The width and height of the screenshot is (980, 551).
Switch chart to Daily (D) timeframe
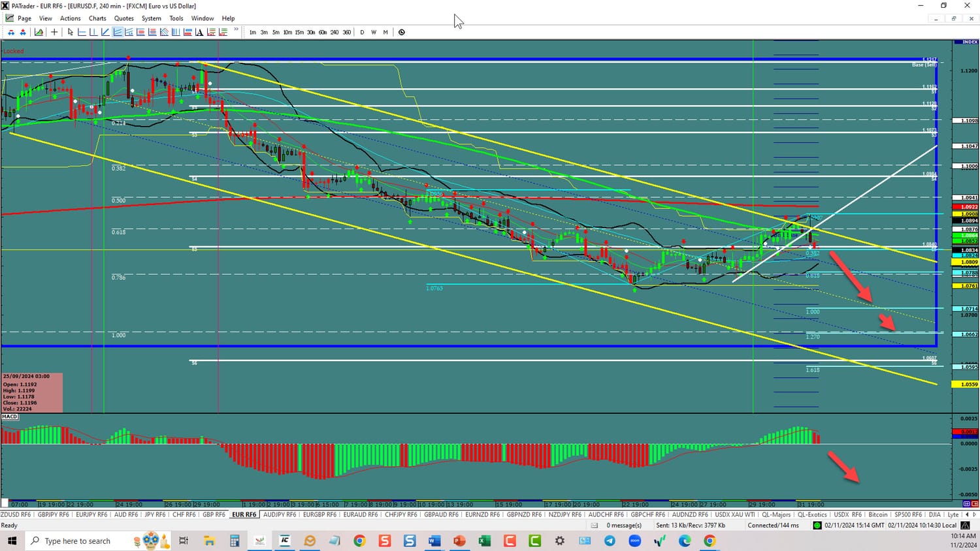click(362, 32)
